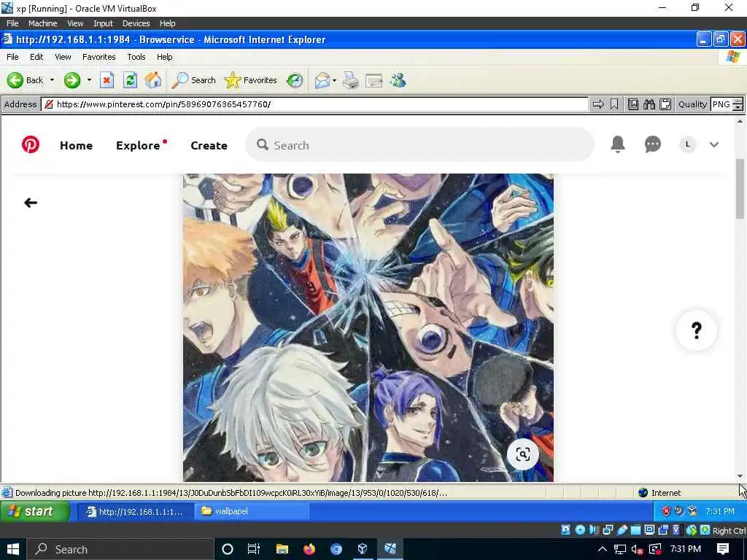
Task: Click VirtualBox display status icon
Action: click(x=649, y=530)
